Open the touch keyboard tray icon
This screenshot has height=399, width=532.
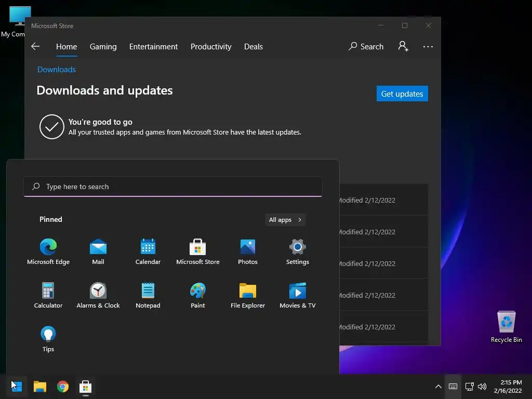coord(453,387)
